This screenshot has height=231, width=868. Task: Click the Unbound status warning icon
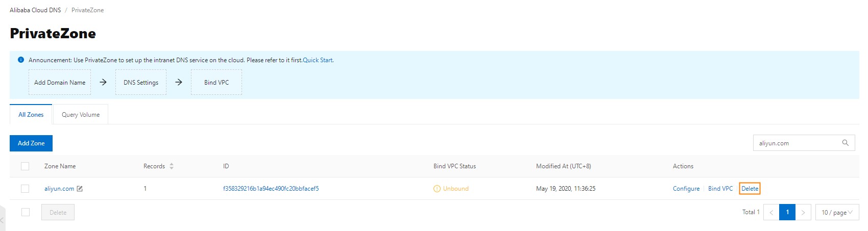point(437,189)
